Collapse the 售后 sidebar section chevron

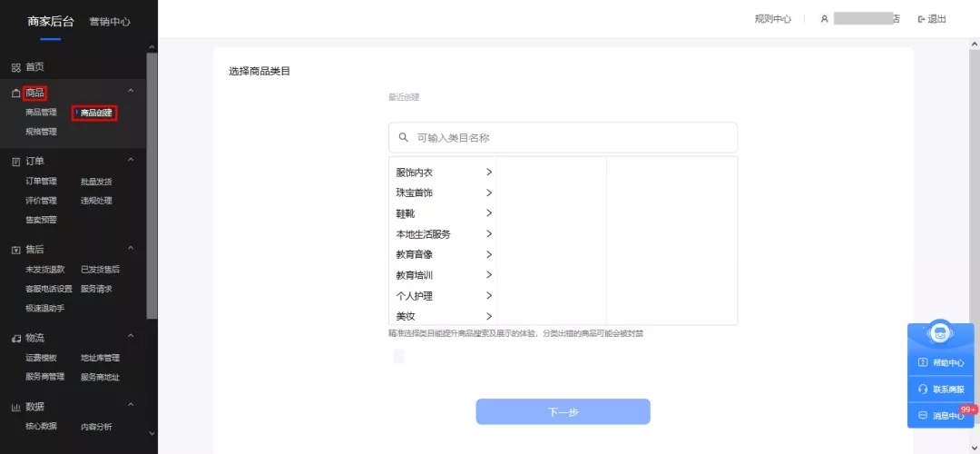click(x=131, y=248)
